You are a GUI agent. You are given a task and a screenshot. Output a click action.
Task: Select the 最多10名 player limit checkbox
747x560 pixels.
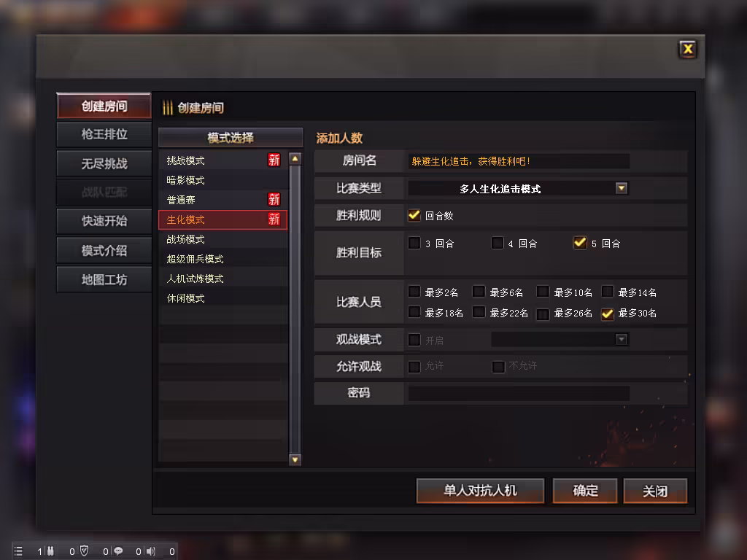[x=543, y=292]
